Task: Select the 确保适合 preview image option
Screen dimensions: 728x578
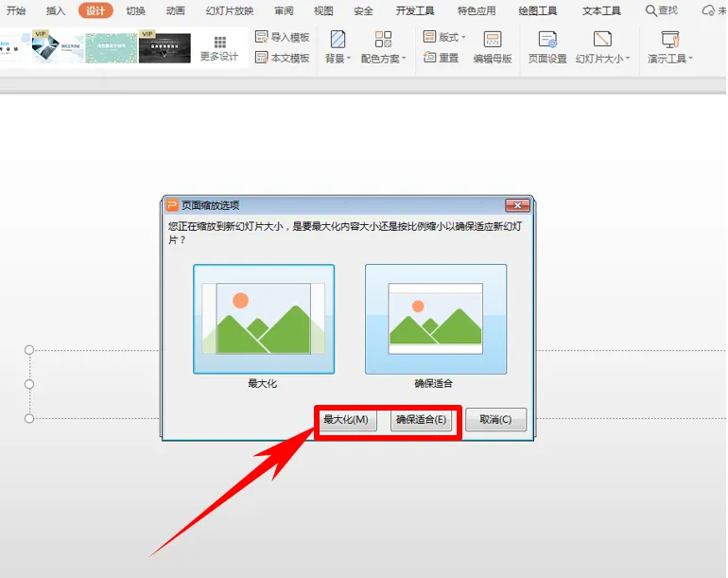Action: (436, 319)
